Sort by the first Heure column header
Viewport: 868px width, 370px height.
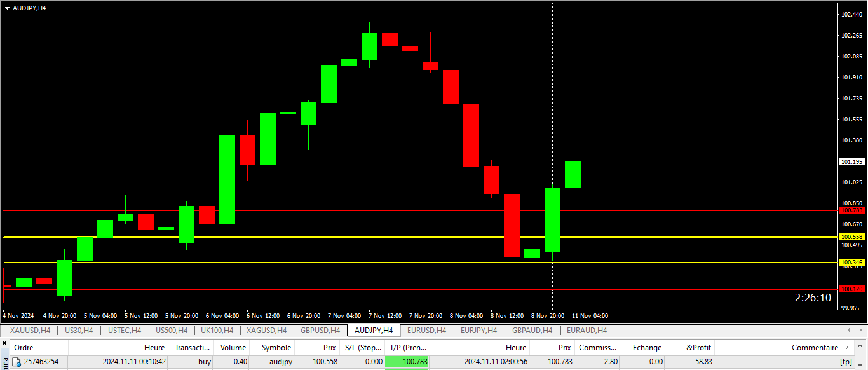click(x=118, y=348)
